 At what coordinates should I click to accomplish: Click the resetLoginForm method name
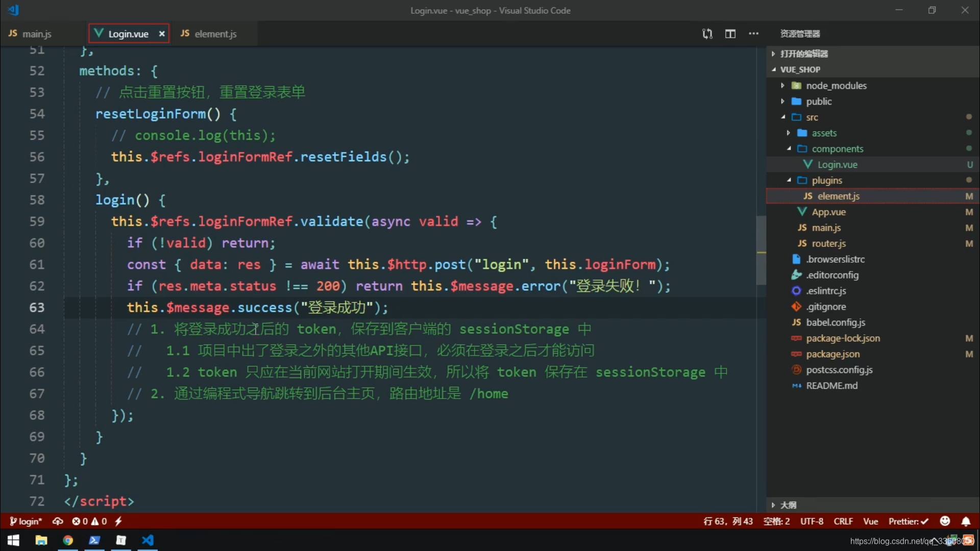[151, 114]
